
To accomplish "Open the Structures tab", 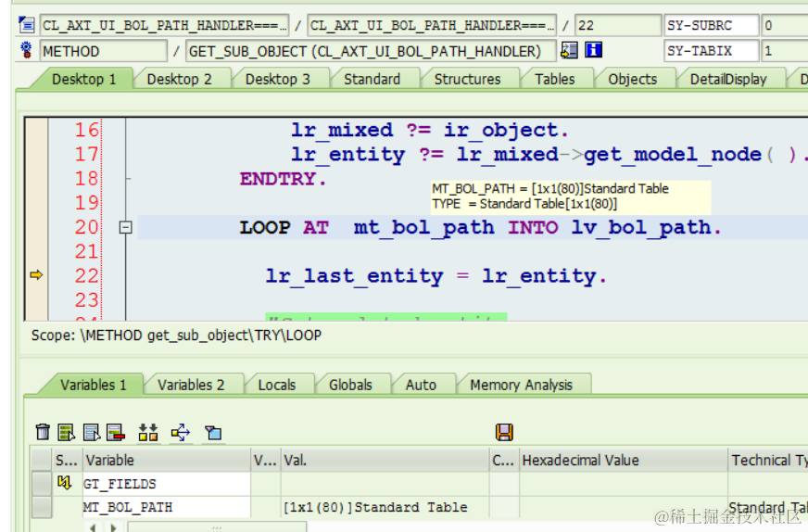I will [x=467, y=79].
